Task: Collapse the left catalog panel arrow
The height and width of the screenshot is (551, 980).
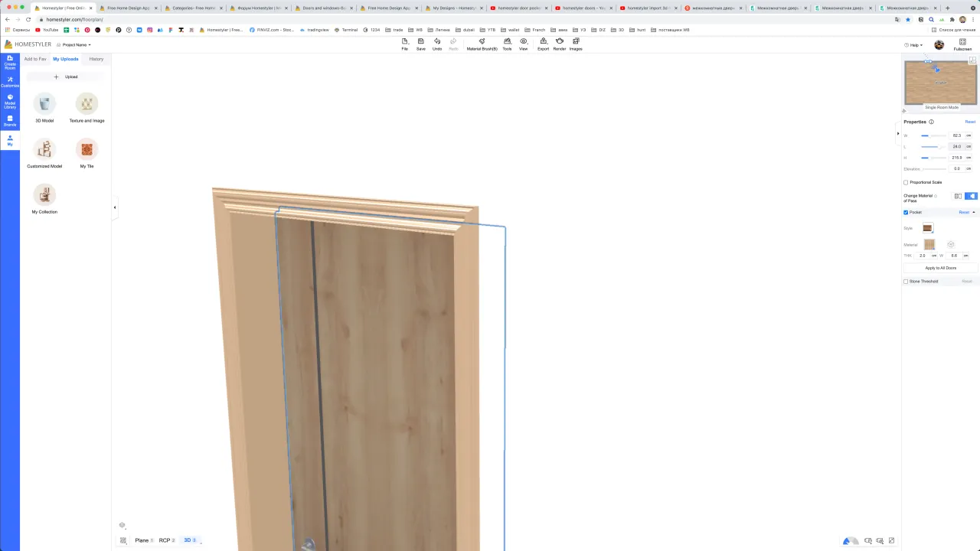Action: point(115,207)
